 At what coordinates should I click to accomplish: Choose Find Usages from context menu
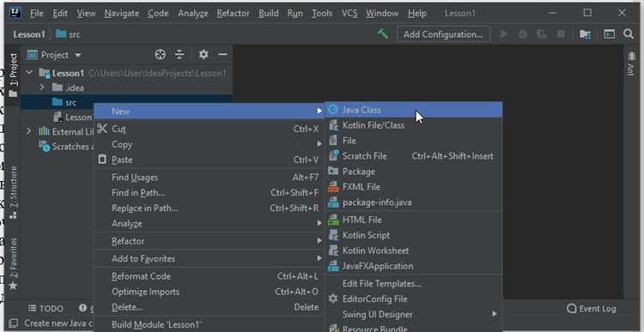209,178
